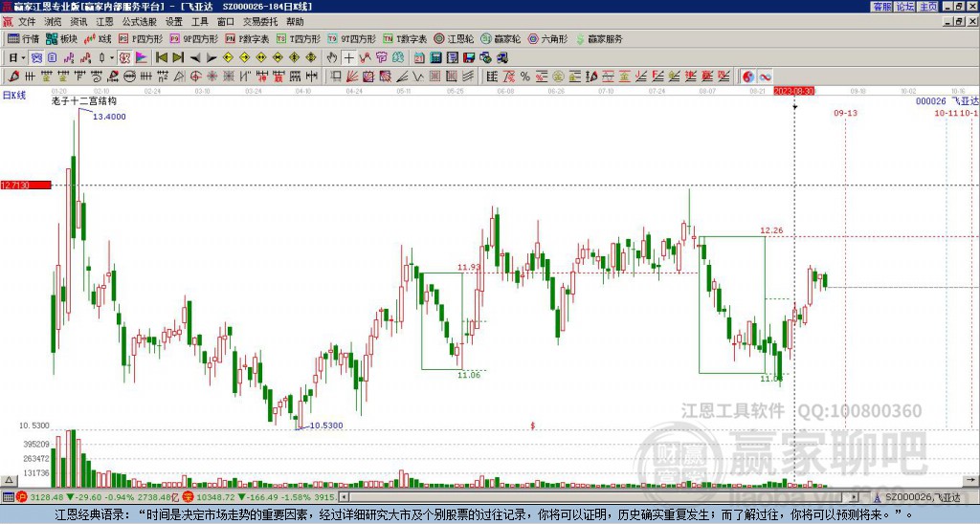The image size is (980, 524).
Task: Click the red 2023-08-30 date marker
Action: [x=793, y=91]
